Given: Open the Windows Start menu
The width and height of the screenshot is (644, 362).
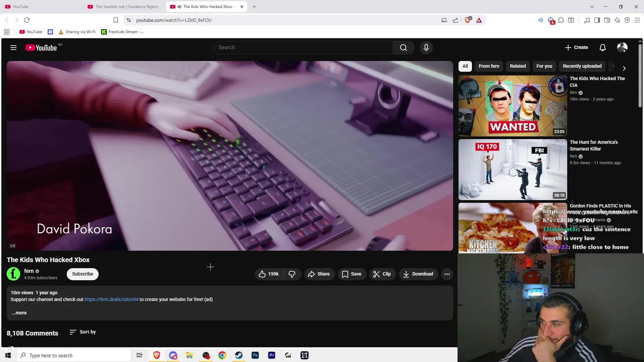Looking at the screenshot, I should (x=8, y=355).
